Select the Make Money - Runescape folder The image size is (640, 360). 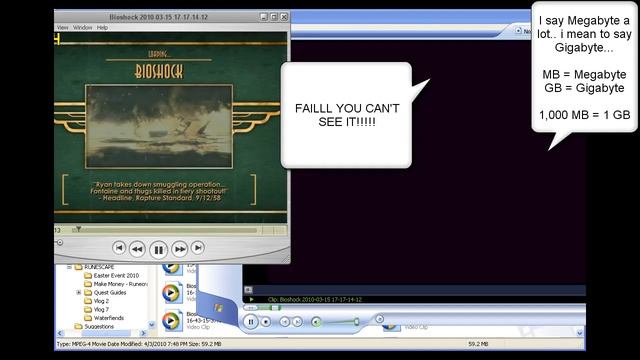120,284
